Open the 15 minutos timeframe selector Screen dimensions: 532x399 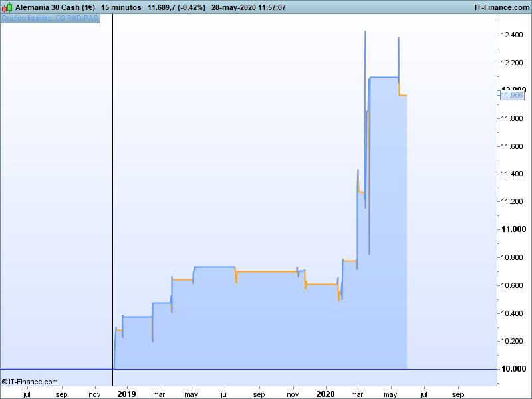tap(121, 7)
